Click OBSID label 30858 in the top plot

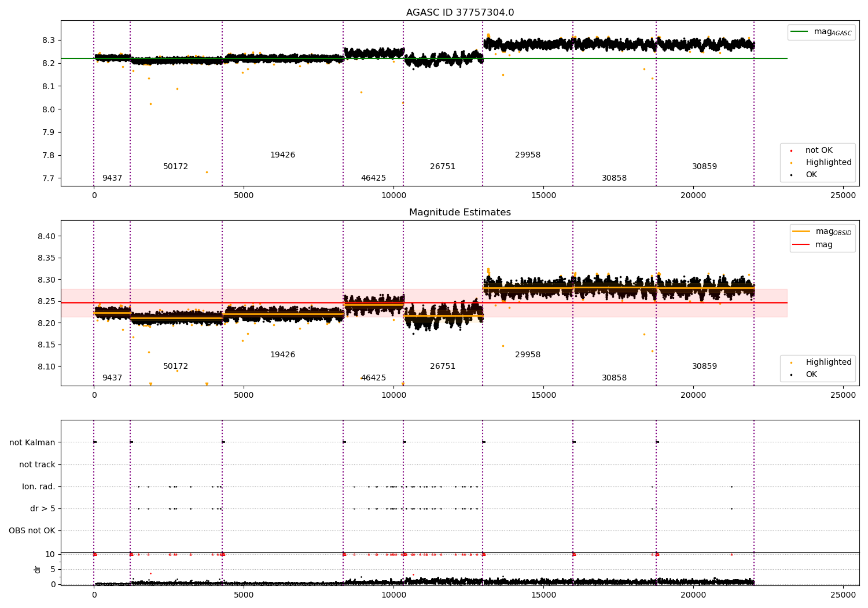614,178
